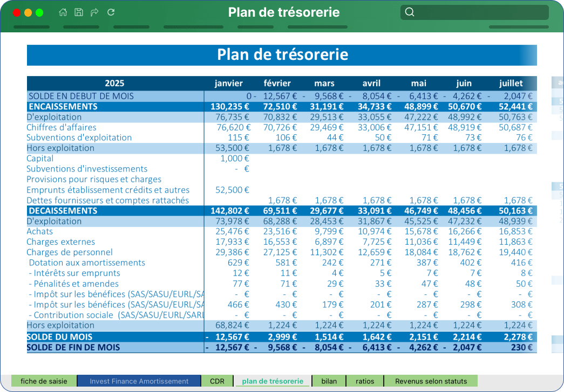
Task: Go to the ratios sheet tab
Action: click(365, 381)
